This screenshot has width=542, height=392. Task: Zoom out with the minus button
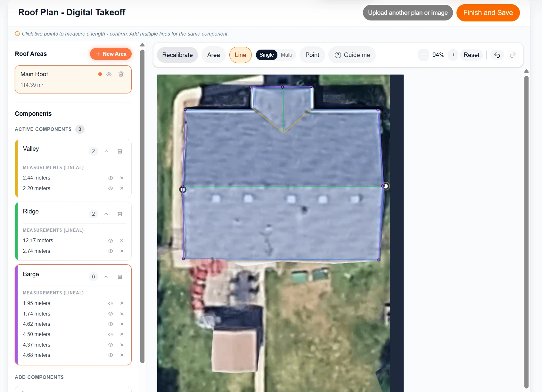point(423,55)
